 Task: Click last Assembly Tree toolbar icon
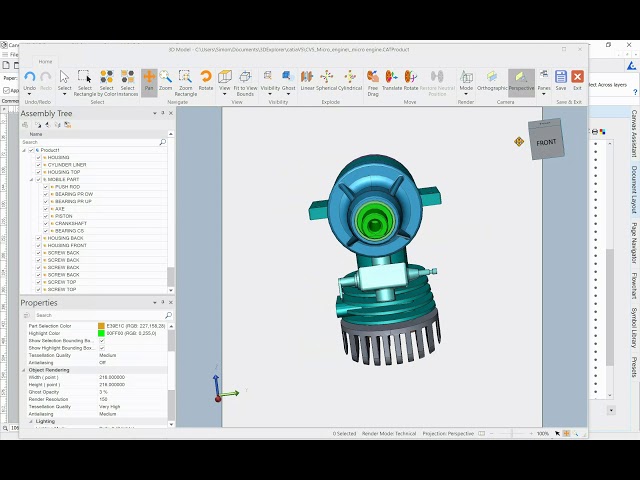(68, 125)
